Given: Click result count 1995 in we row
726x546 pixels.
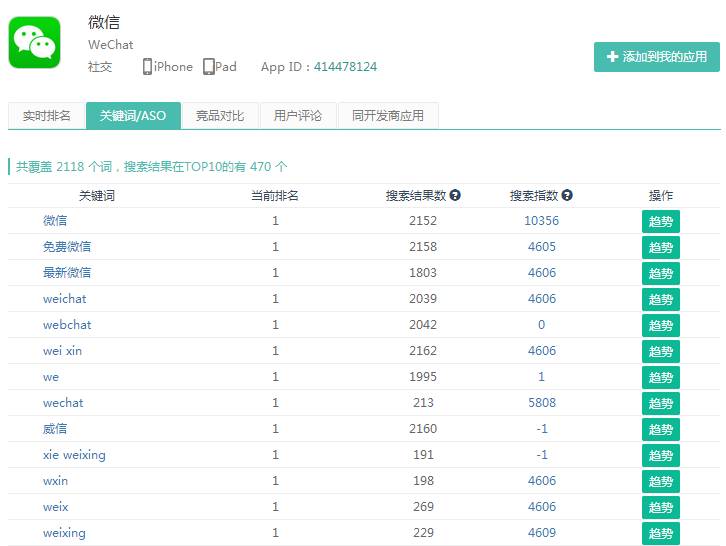Looking at the screenshot, I should [x=423, y=377].
